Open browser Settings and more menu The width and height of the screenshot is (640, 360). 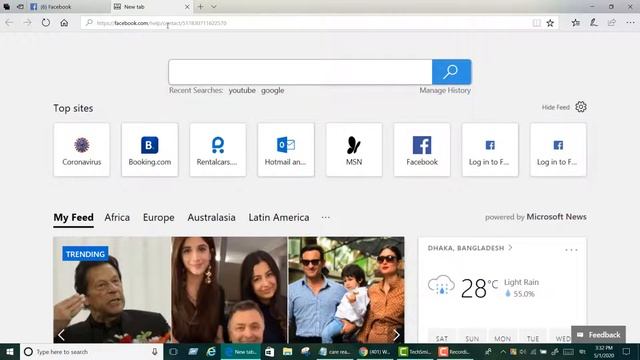630,23
